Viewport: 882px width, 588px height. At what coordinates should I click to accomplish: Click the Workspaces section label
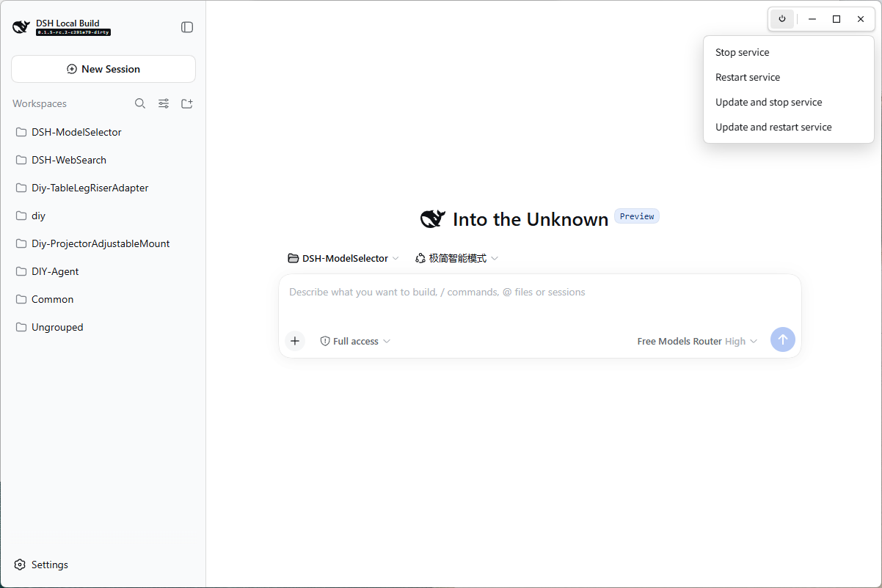40,103
